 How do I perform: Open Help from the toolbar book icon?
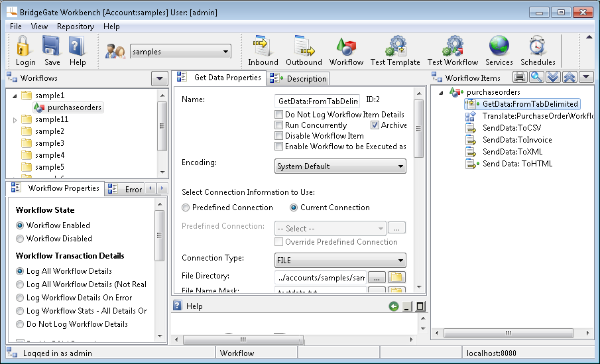[76, 46]
